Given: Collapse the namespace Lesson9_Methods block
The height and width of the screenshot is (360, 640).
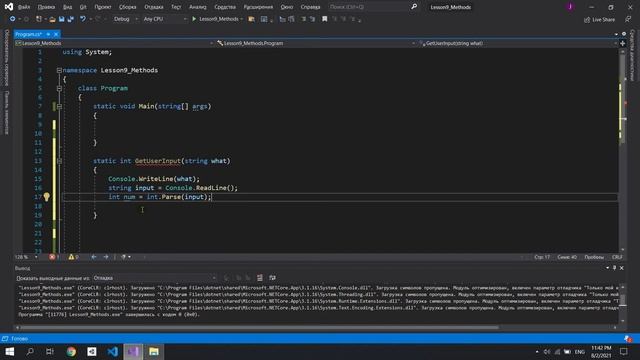Looking at the screenshot, I should (x=59, y=70).
